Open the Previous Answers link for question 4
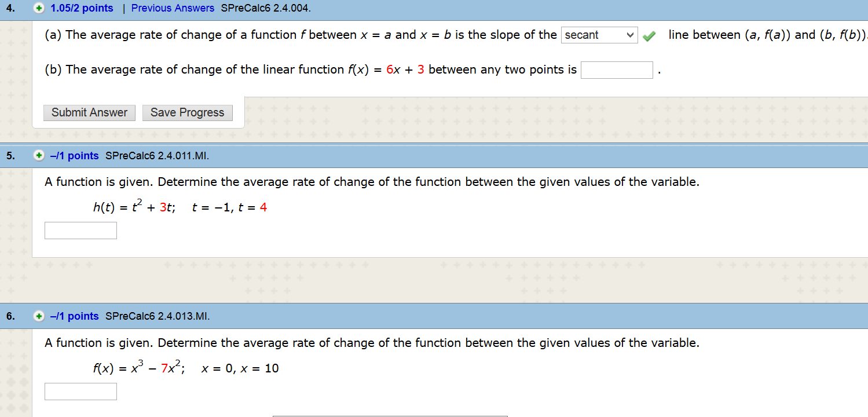Image resolution: width=868 pixels, height=417 pixels. click(x=172, y=8)
